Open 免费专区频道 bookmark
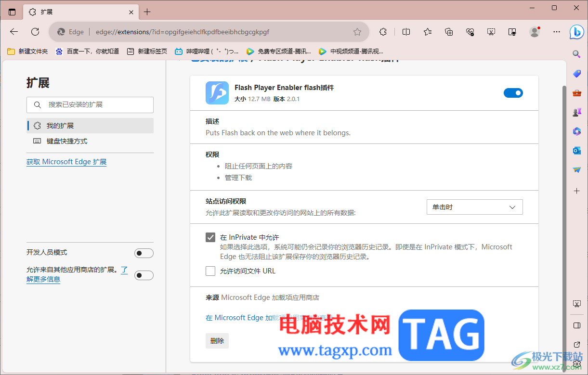The height and width of the screenshot is (375, 588). [278, 51]
